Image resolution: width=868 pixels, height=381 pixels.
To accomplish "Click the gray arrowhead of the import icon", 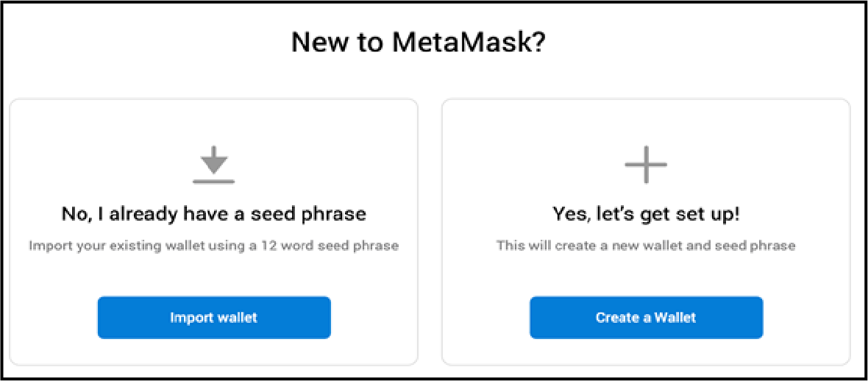I will point(213,165).
